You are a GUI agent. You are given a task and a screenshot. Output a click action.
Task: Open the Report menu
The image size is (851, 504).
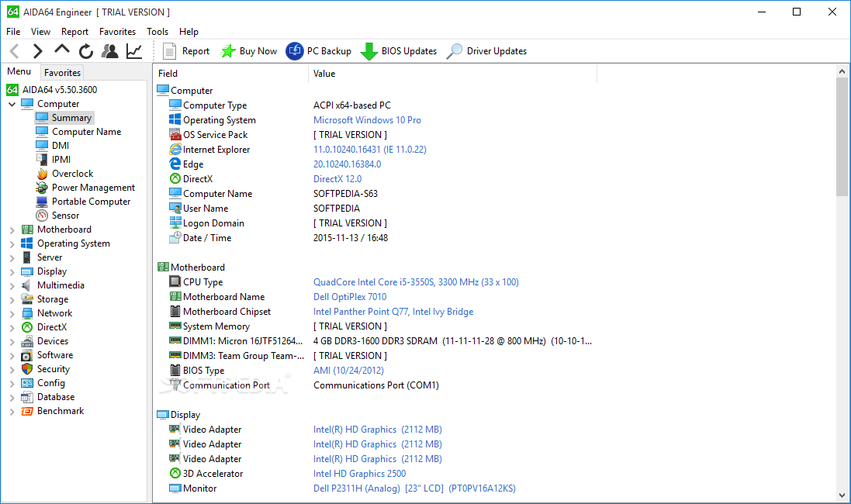point(74,32)
